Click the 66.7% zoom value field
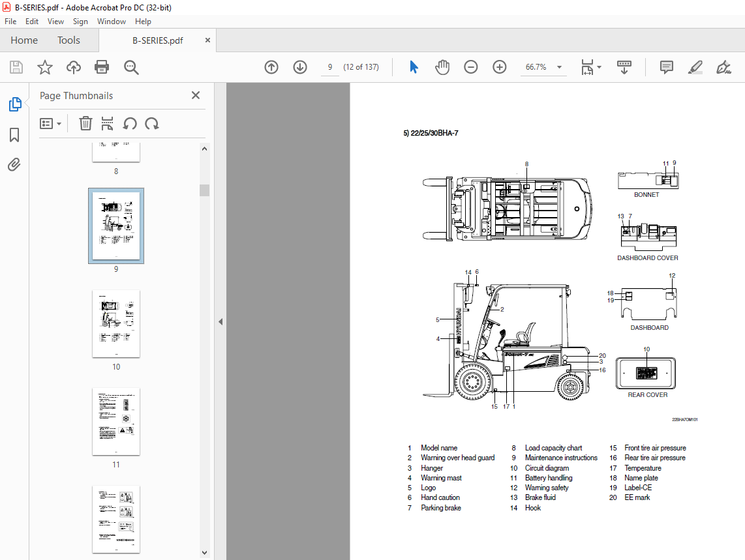Viewport: 745px width, 560px height. [536, 67]
